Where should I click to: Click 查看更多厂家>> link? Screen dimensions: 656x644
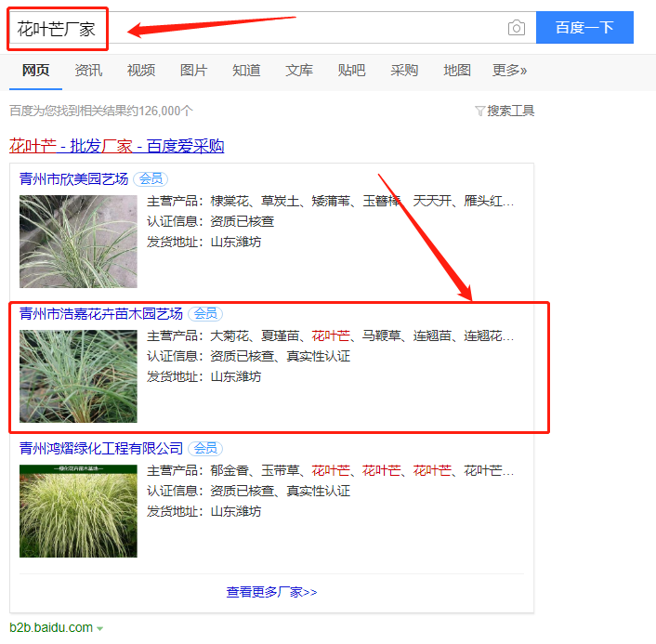[271, 591]
